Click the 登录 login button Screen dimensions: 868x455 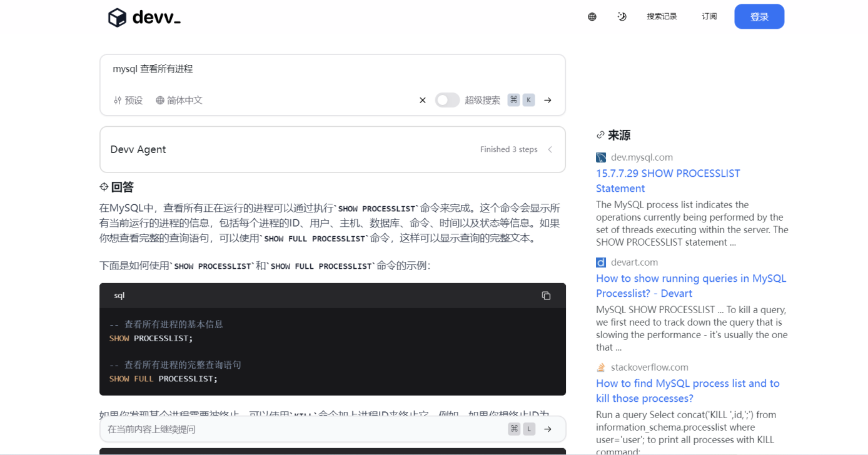(759, 17)
